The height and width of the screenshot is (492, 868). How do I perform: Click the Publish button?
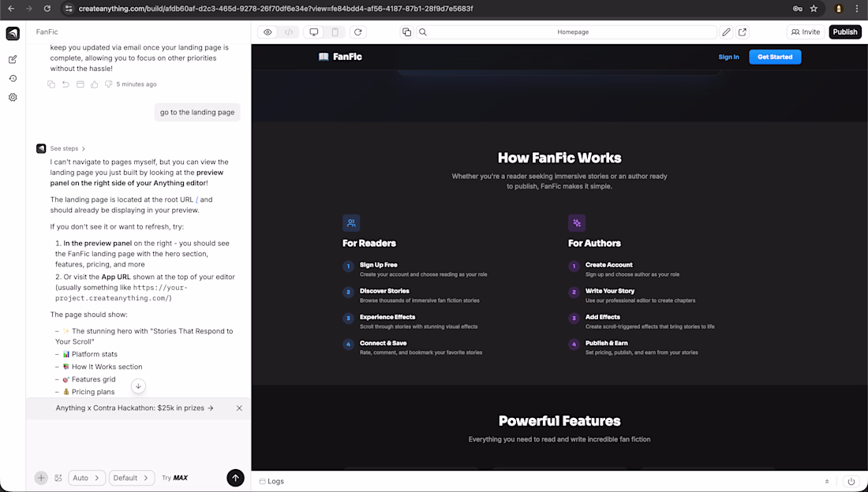coord(845,32)
